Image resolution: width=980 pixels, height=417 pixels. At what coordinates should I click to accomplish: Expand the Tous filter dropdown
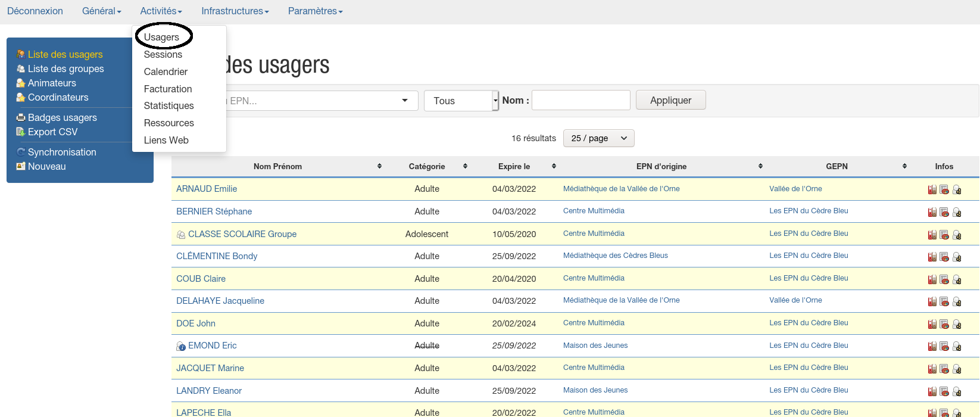pos(461,101)
